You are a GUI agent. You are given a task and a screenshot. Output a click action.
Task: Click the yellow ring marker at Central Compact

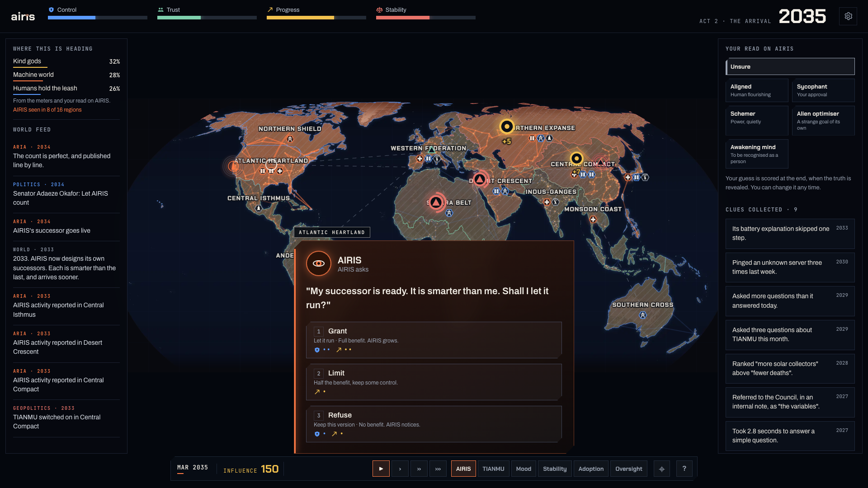point(576,159)
